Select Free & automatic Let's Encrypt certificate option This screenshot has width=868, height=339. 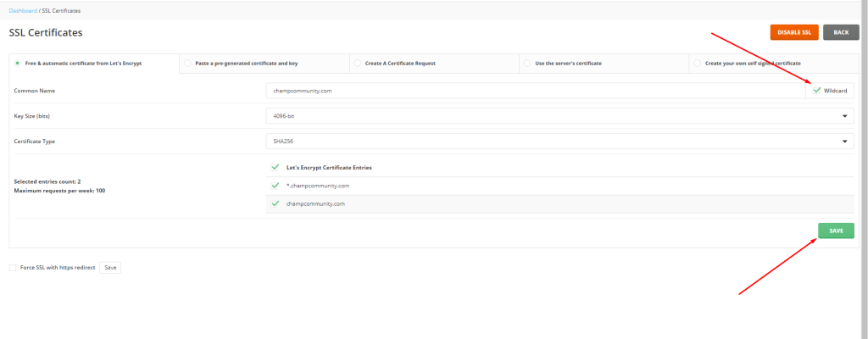point(18,64)
